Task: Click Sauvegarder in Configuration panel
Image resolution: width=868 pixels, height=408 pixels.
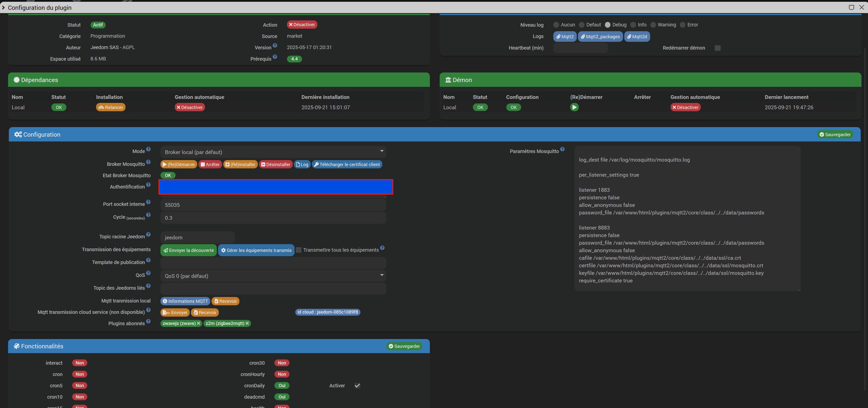Action: 835,135
